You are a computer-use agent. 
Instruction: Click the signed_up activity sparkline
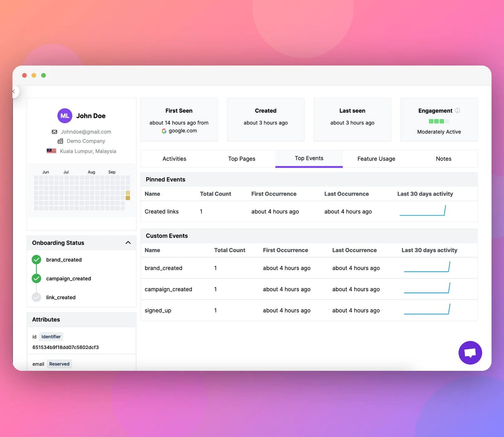[x=427, y=309]
